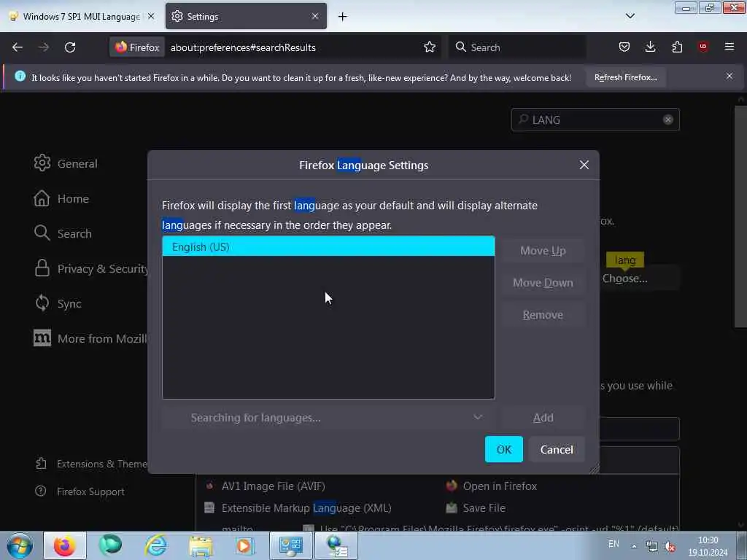Click the EN language indicator in tray
747x560 pixels.
pos(614,544)
